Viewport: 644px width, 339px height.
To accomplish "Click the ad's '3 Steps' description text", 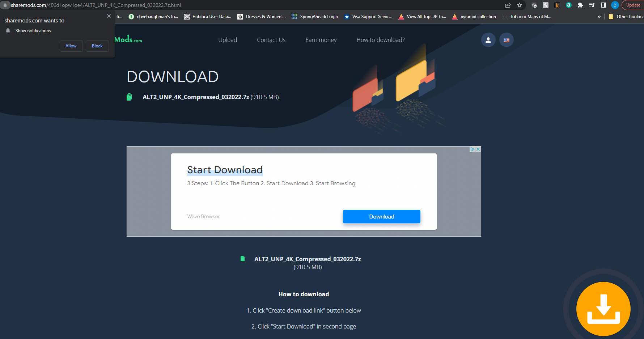I will [x=271, y=183].
